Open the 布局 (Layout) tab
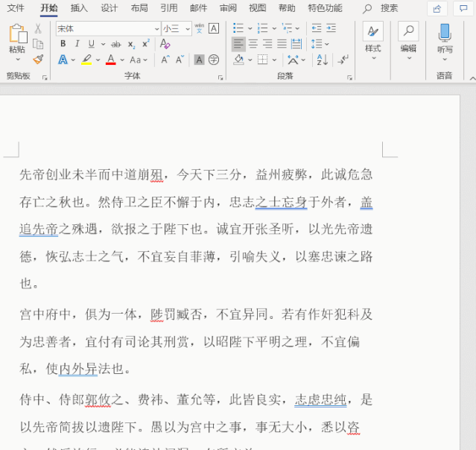476x450 pixels. [139, 8]
